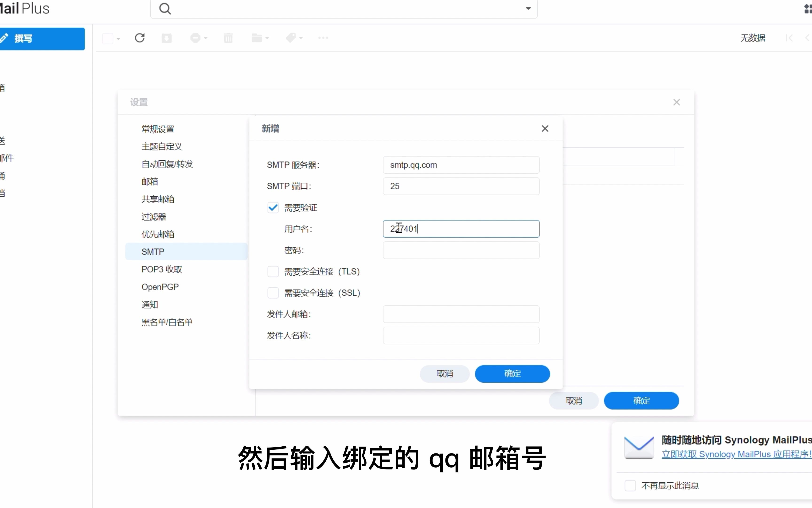The width and height of the screenshot is (812, 508).
Task: Confirm the 新增 dialog with 确定
Action: pyautogui.click(x=512, y=374)
